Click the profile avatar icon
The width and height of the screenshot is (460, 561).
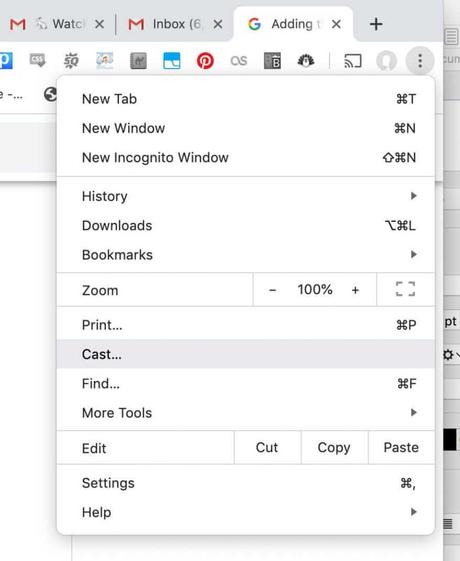click(x=387, y=61)
